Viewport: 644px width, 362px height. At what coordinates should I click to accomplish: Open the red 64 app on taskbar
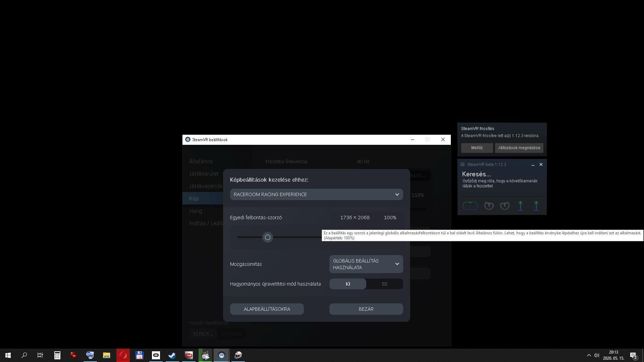[74, 355]
